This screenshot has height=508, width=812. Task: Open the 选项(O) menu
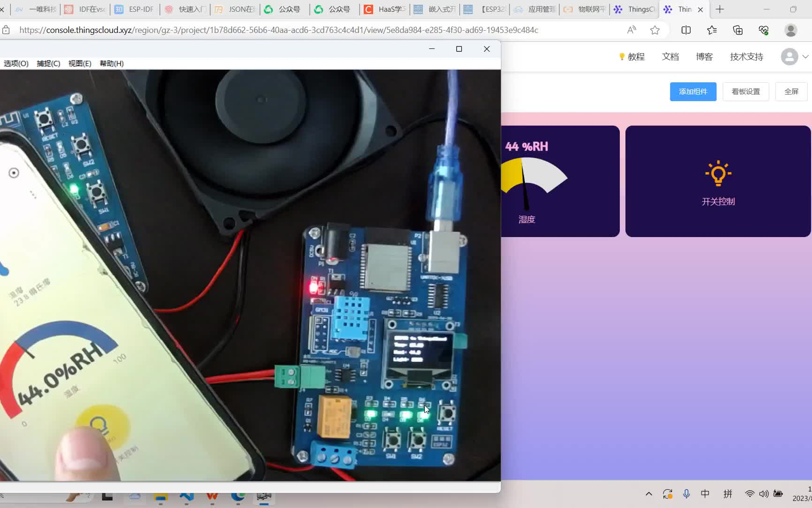[x=16, y=63]
